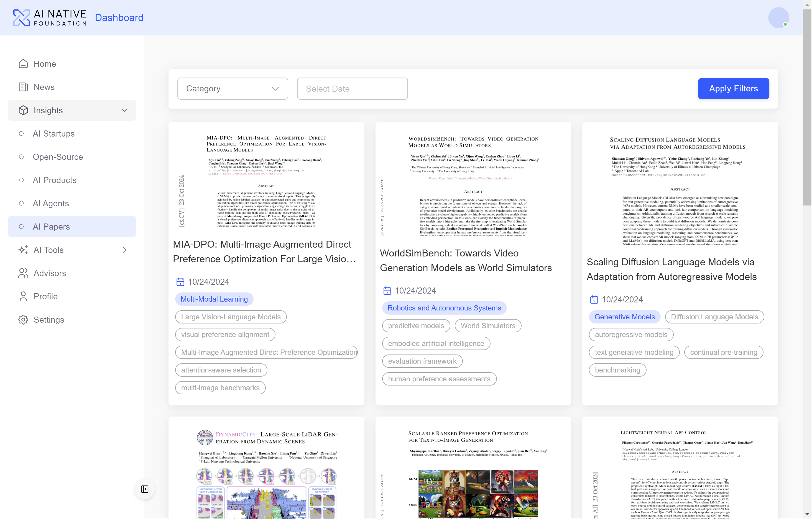Collapse the sidebar with panel icon
The height and width of the screenshot is (519, 812).
tap(145, 489)
